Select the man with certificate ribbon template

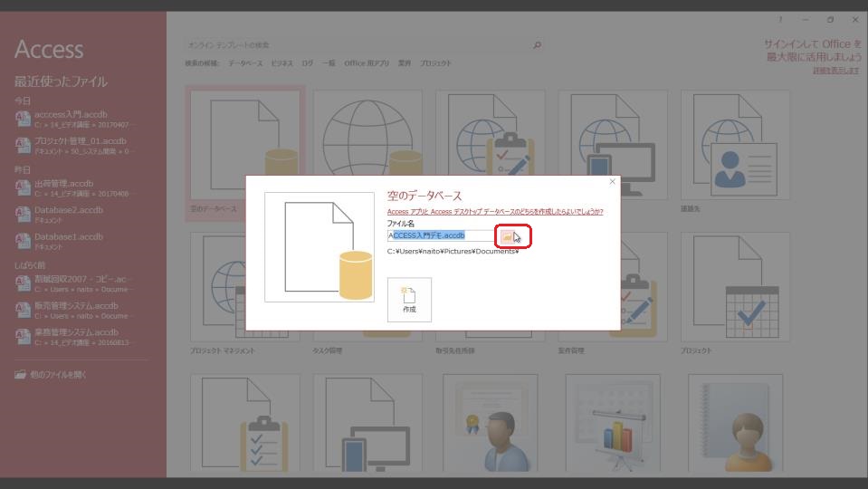coord(490,423)
